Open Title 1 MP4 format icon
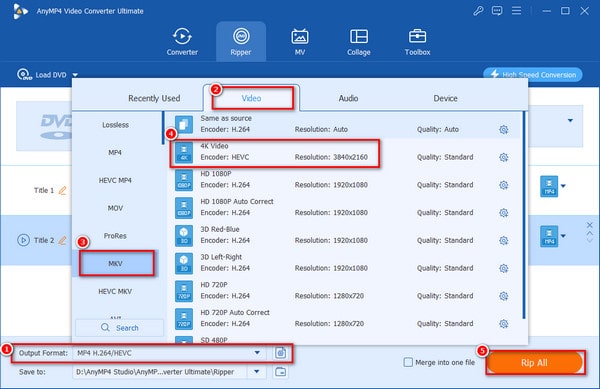This screenshot has height=389, width=600. (x=549, y=186)
